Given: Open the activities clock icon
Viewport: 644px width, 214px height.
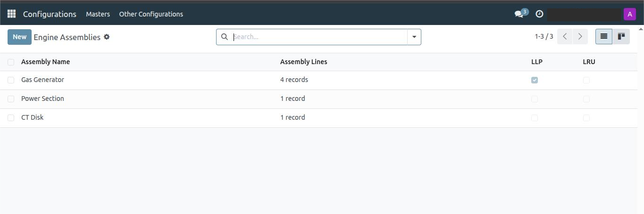Looking at the screenshot, I should click(539, 14).
